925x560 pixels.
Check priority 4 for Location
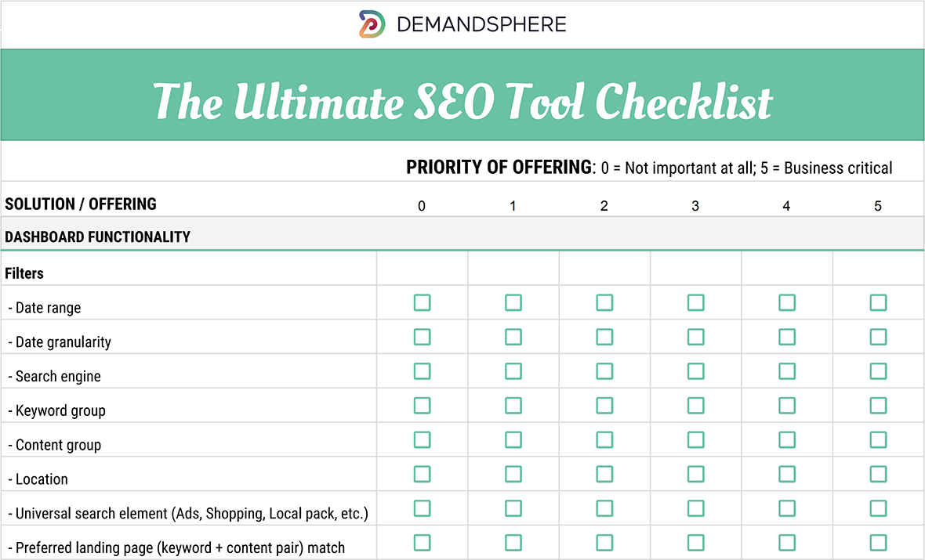click(787, 474)
